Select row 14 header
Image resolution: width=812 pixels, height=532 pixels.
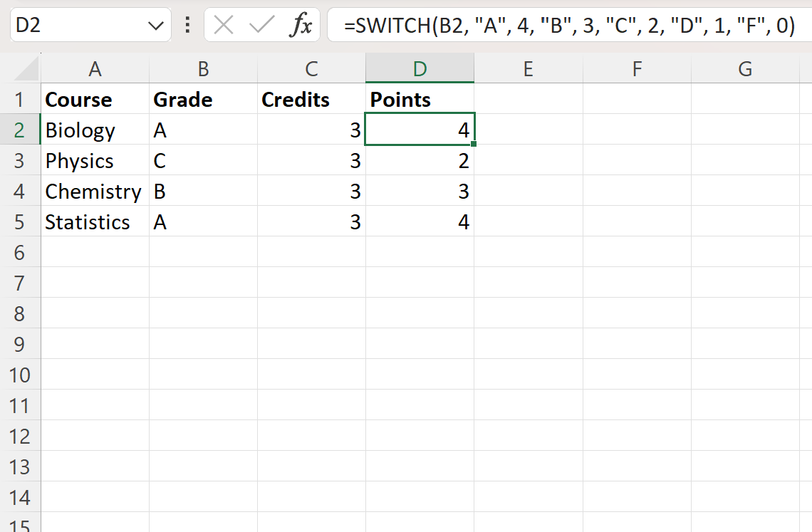click(20, 498)
